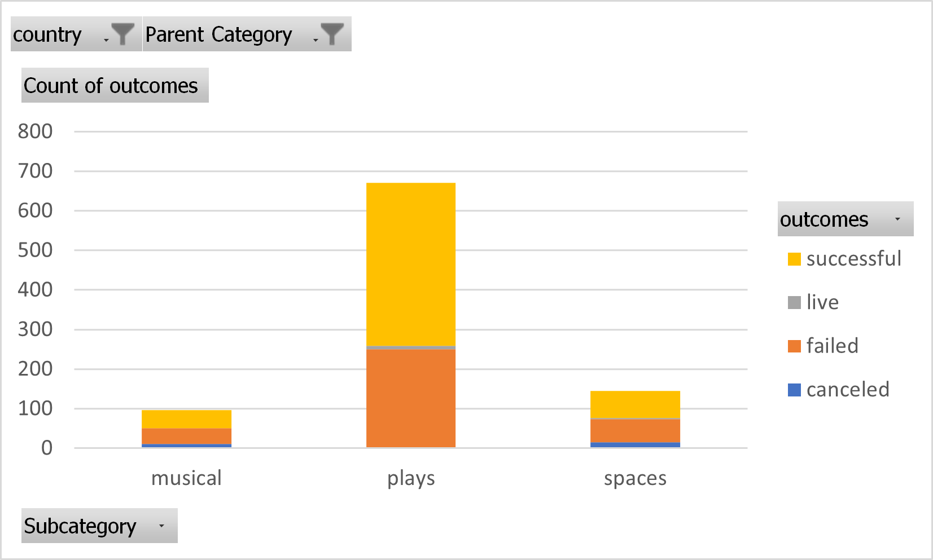Select the canceled legend entry

(847, 389)
